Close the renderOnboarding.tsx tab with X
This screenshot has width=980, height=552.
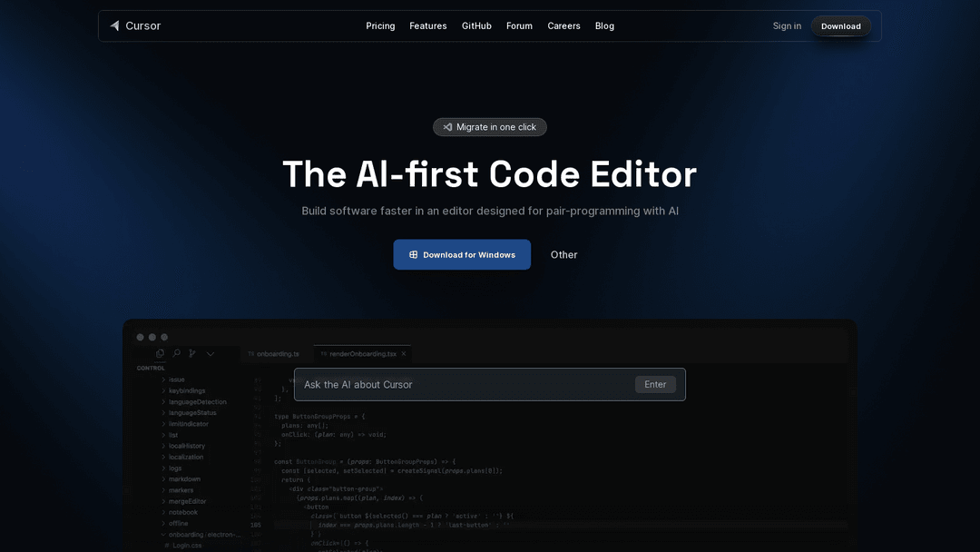click(x=404, y=353)
